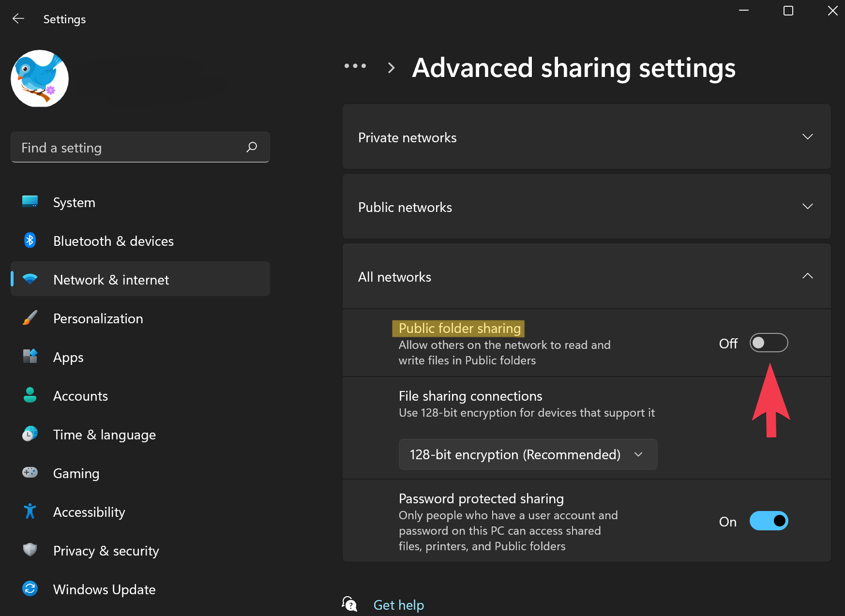
Task: Go to Accounts settings
Action: pos(80,396)
